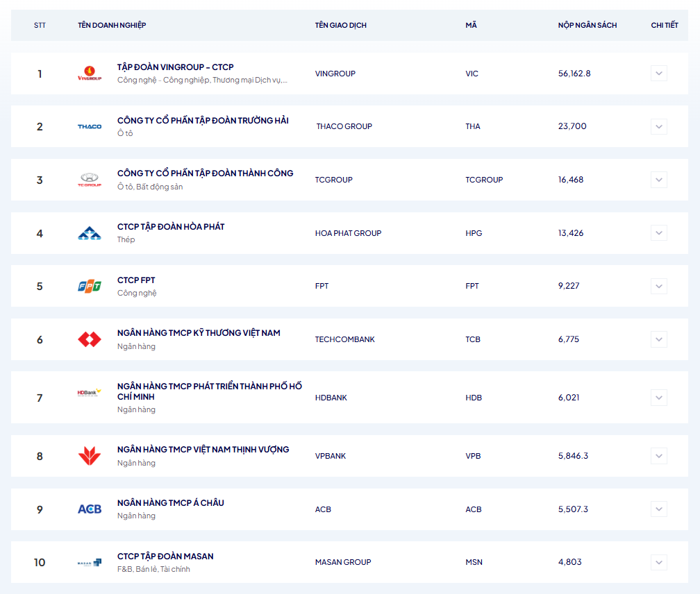The height and width of the screenshot is (594, 700).
Task: Click the HDBank logo
Action: pos(90,393)
